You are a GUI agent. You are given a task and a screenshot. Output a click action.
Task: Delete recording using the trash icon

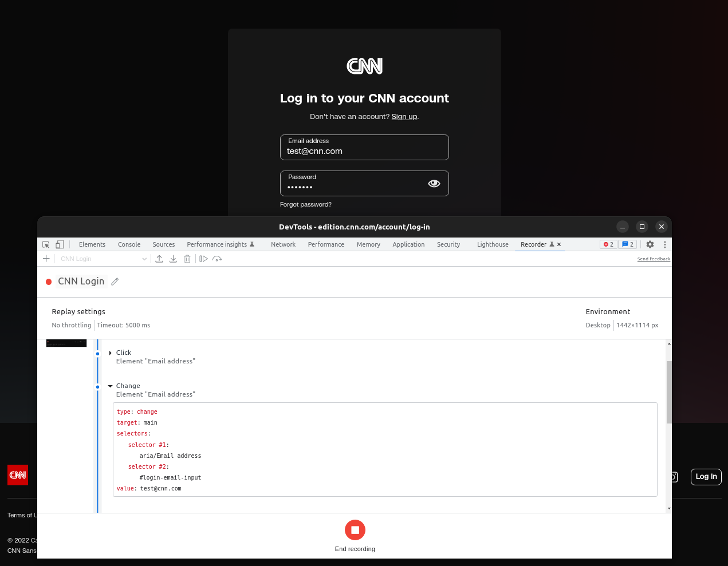[x=187, y=259]
